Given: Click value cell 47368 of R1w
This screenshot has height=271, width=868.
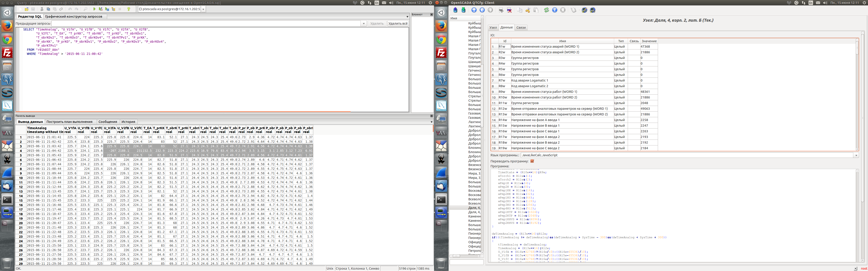Looking at the screenshot, I should 649,47.
